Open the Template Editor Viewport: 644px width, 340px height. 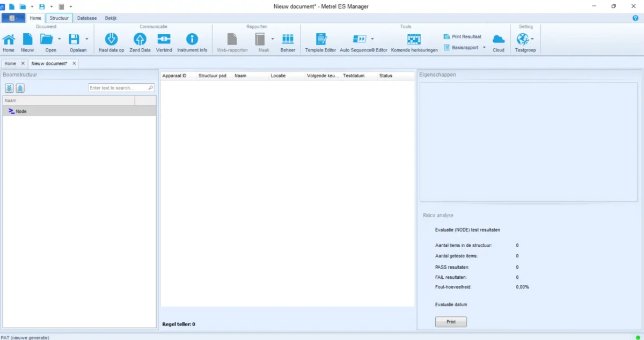[320, 40]
